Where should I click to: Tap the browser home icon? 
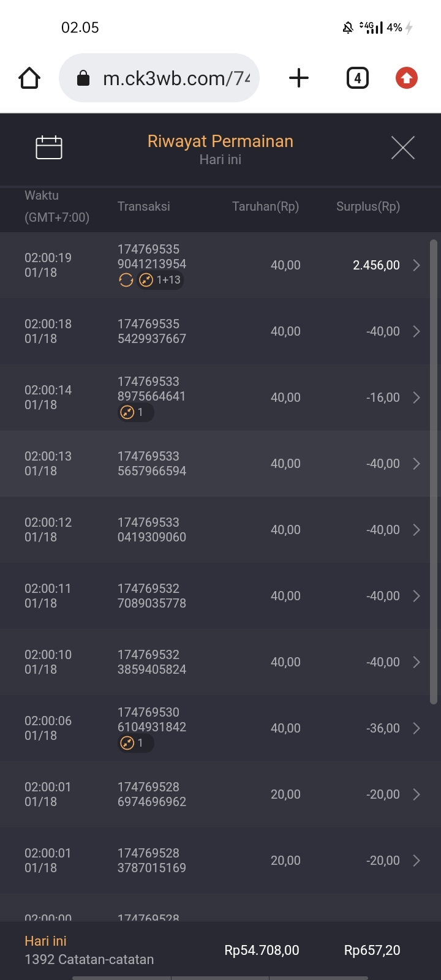[x=29, y=78]
